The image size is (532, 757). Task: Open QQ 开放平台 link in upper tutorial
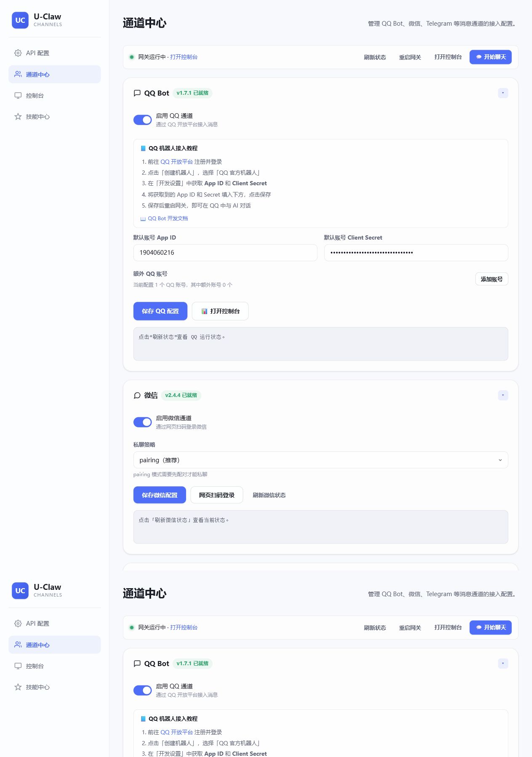coord(177,162)
